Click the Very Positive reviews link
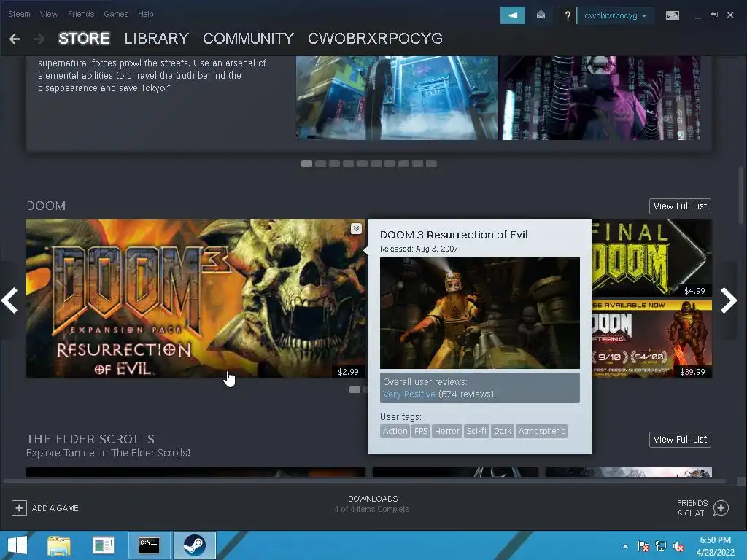 [x=409, y=394]
